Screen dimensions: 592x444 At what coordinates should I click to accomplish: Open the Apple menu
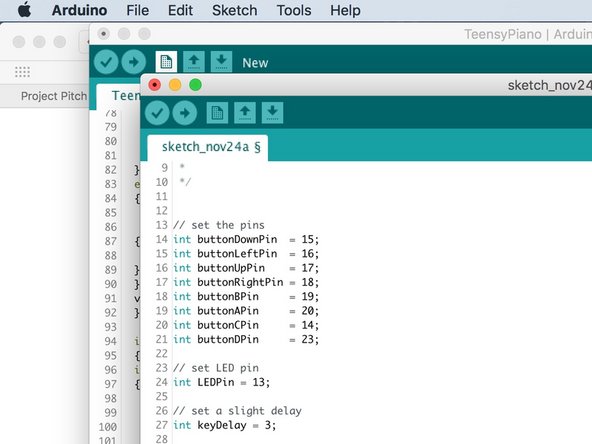25,9
